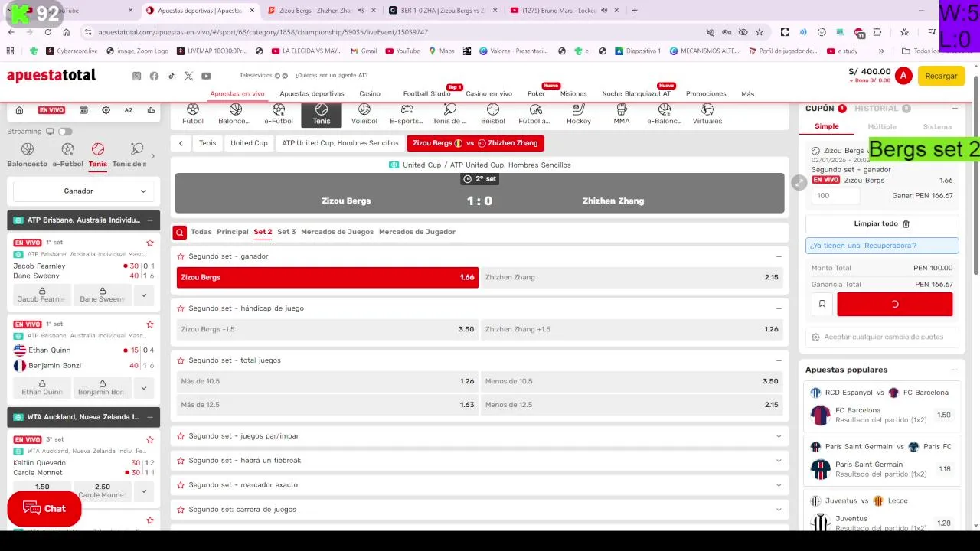Expand more markets for Fearnley vs Sweeny
Viewport: 980px width, 551px height.
(143, 295)
